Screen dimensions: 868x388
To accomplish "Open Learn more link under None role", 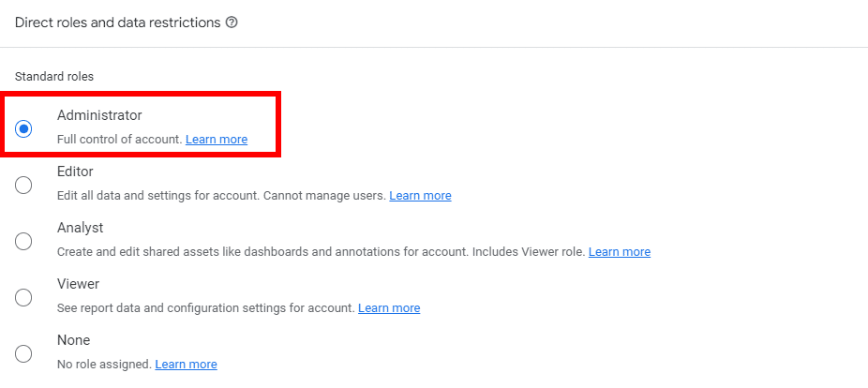I will [186, 365].
